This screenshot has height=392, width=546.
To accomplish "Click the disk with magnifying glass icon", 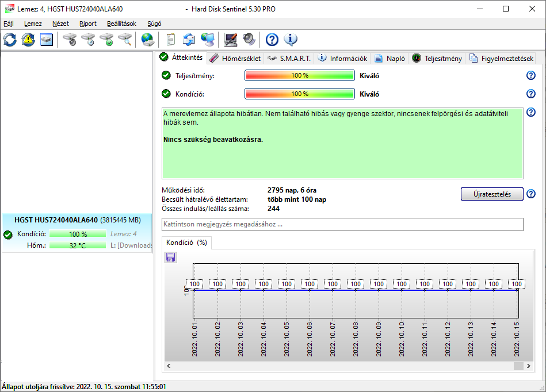I will (x=125, y=40).
